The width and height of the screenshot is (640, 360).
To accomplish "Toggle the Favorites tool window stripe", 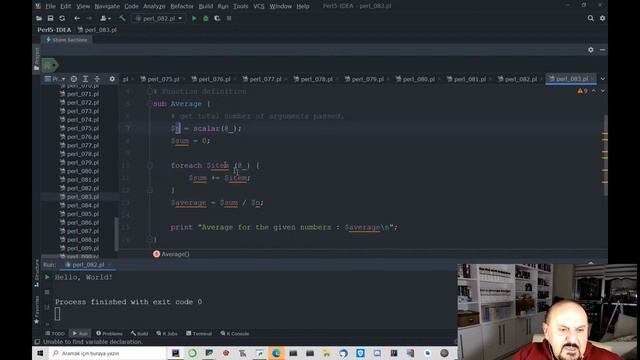I will point(37,310).
